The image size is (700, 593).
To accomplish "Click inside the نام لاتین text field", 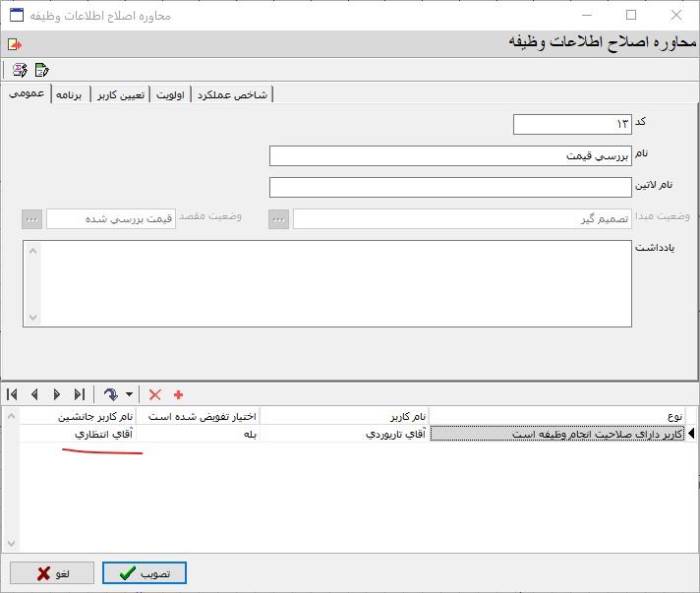I will tap(450, 188).
